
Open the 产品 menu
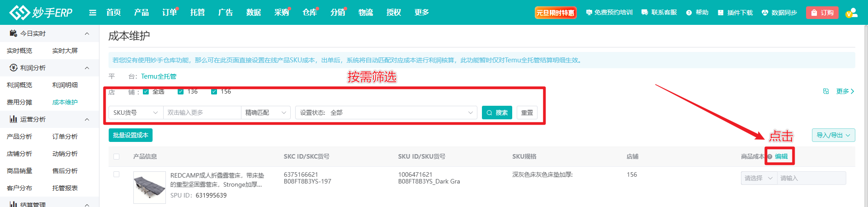tap(142, 12)
